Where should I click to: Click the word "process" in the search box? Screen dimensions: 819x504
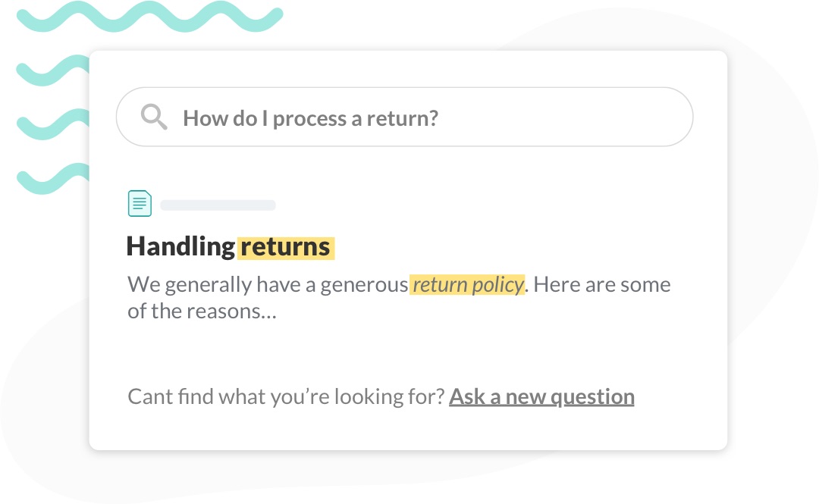[309, 119]
